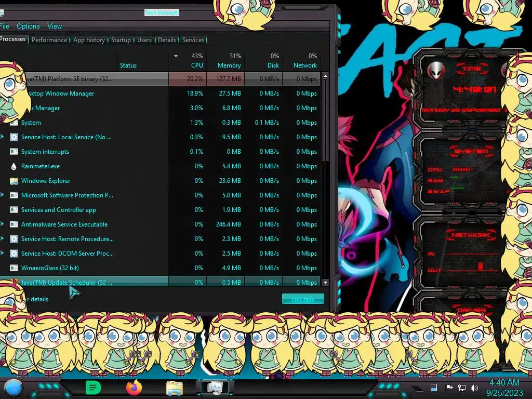Screen dimensions: 532x399
Task: Click the Antimalware Service Executable icon
Action: (x=14, y=224)
